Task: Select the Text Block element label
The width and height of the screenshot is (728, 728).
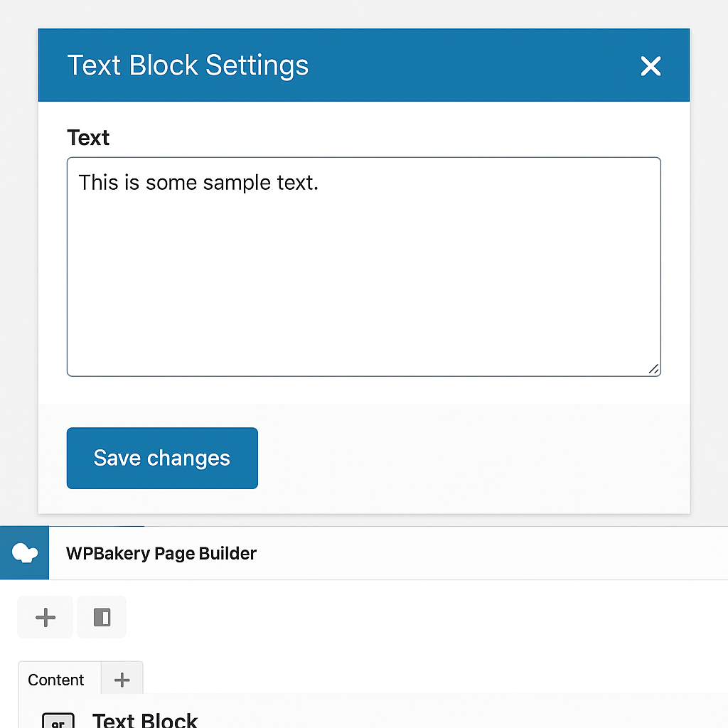Action: (x=145, y=720)
